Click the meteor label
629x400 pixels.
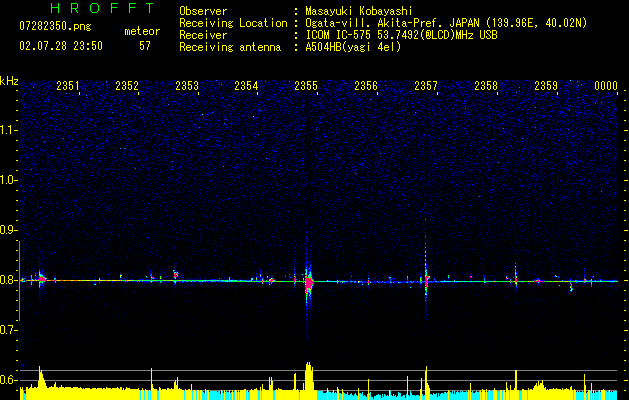point(142,31)
